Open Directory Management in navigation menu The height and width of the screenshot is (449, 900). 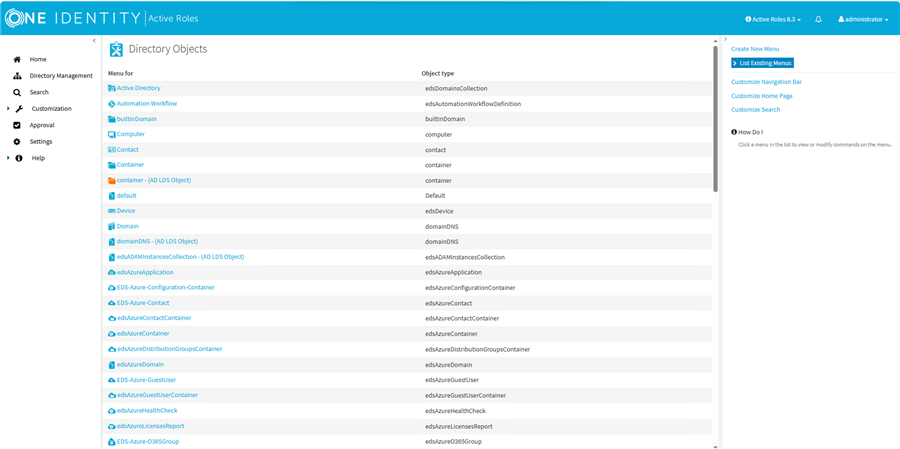(x=61, y=76)
